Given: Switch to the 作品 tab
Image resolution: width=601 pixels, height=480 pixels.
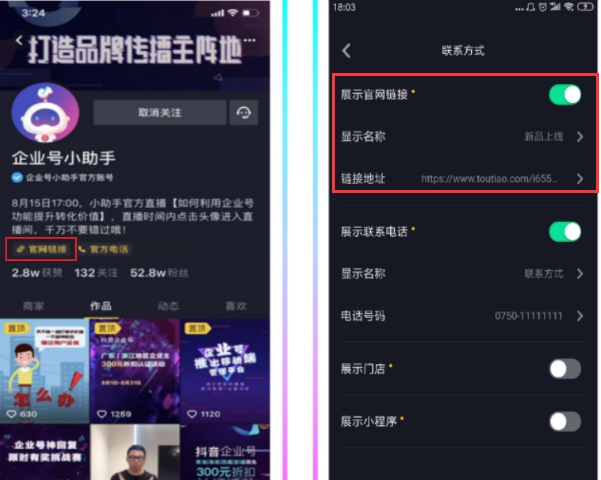Looking at the screenshot, I should coord(101,306).
